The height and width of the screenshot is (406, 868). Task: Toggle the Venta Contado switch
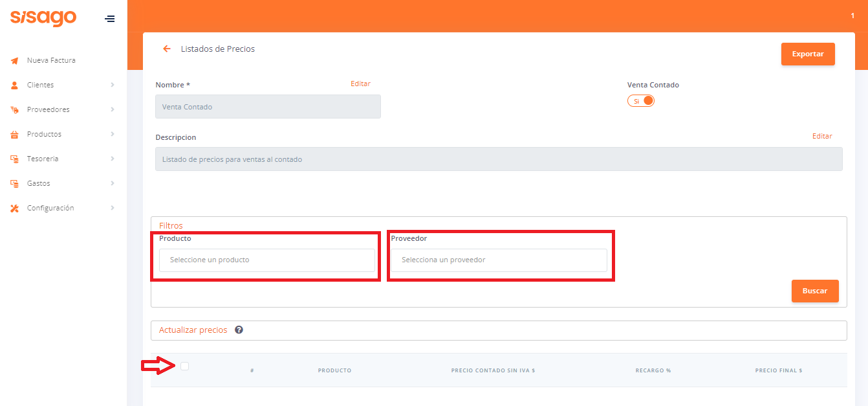click(641, 101)
